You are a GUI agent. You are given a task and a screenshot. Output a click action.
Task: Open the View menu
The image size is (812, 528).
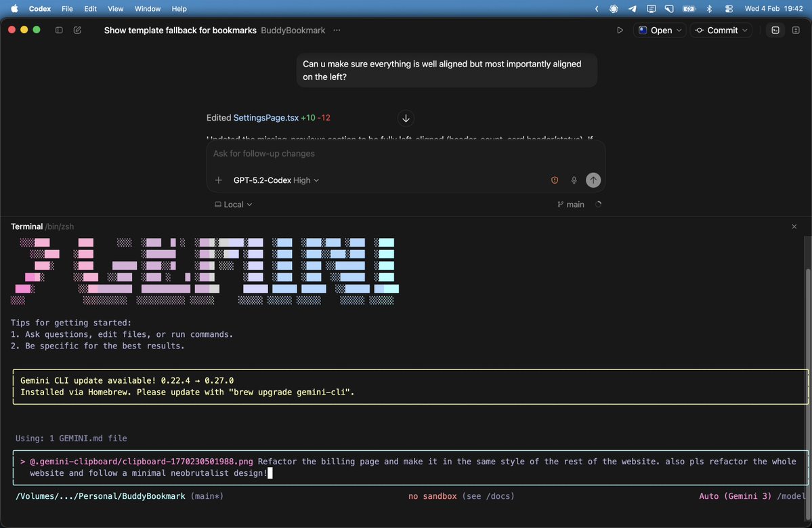coord(116,9)
